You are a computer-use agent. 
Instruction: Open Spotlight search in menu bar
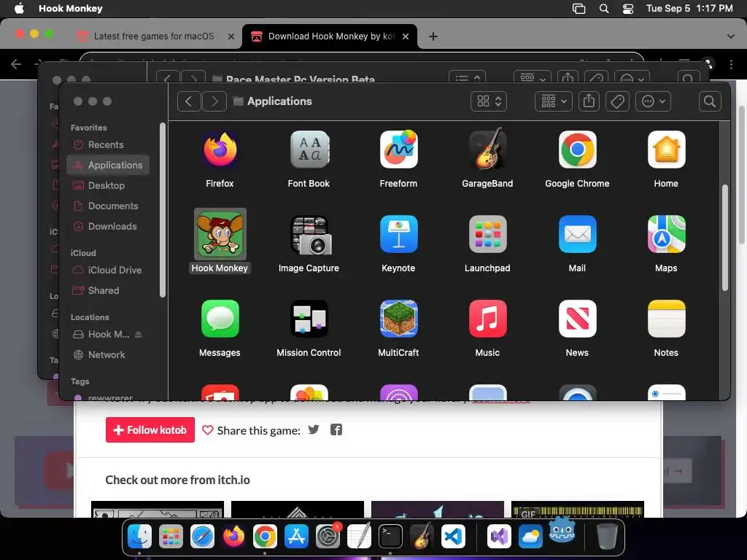604,9
